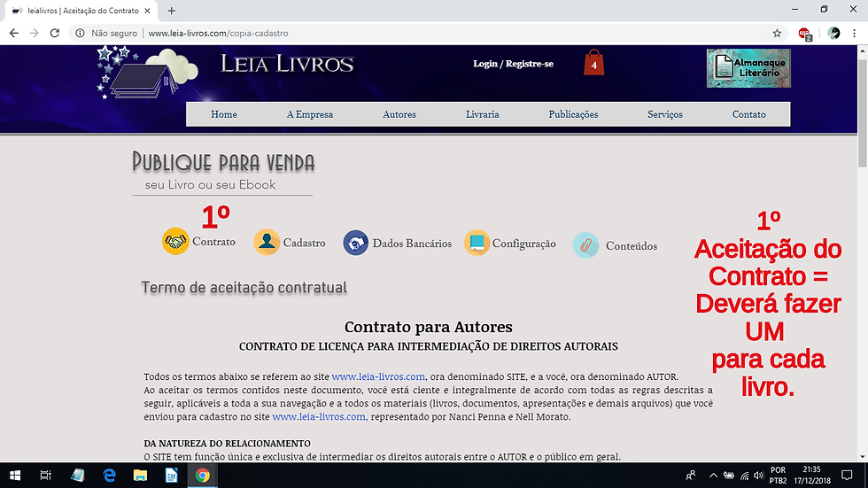
Task: Open the Chrome three-dot menu
Action: coord(854,33)
